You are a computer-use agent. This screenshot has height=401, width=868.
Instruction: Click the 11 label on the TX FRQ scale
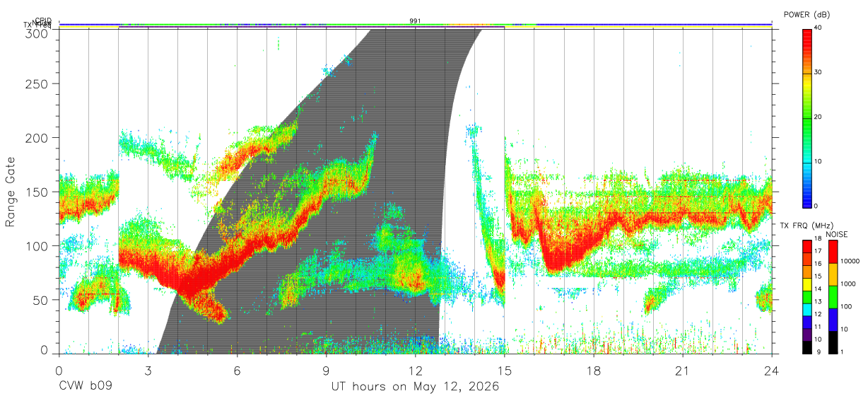(x=819, y=327)
